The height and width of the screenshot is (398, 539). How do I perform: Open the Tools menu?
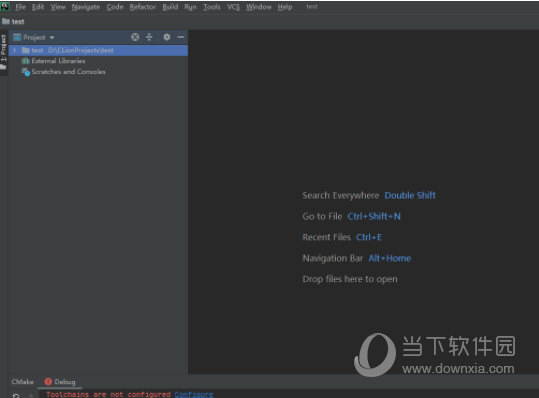click(212, 7)
